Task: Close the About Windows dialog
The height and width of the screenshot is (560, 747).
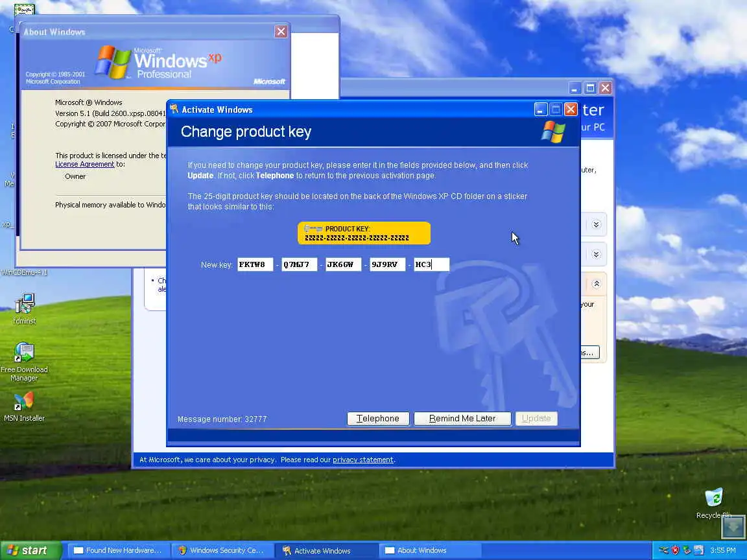Action: pos(281,31)
